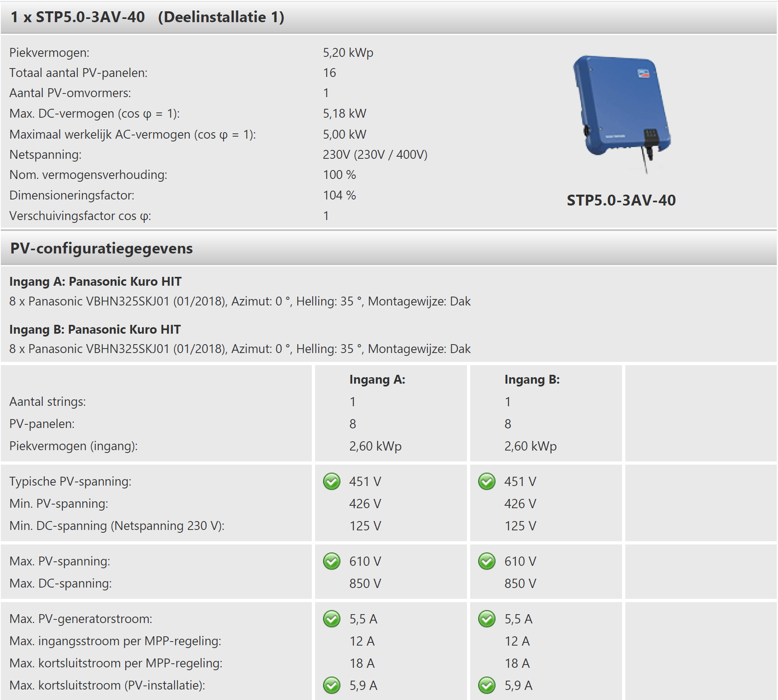Click the PV-configuratiegegevens section header
This screenshot has width=778, height=700.
pos(102,248)
